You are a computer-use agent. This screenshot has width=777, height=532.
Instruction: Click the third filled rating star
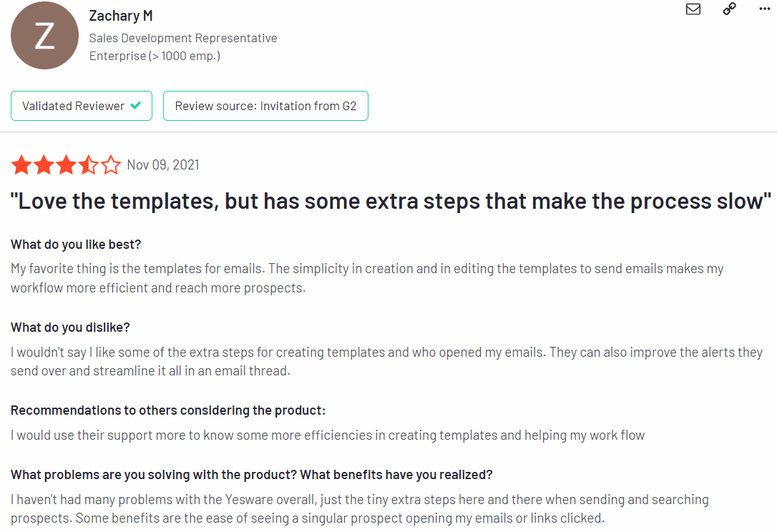66,165
